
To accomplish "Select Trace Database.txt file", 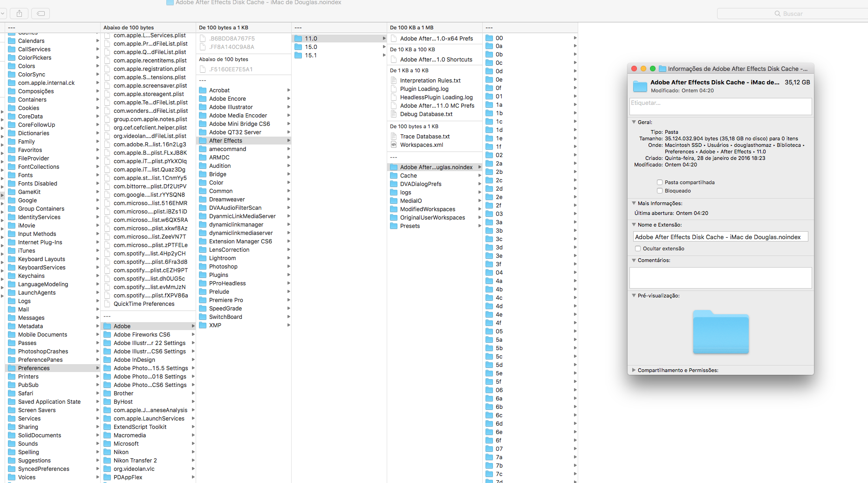I will pos(434,137).
